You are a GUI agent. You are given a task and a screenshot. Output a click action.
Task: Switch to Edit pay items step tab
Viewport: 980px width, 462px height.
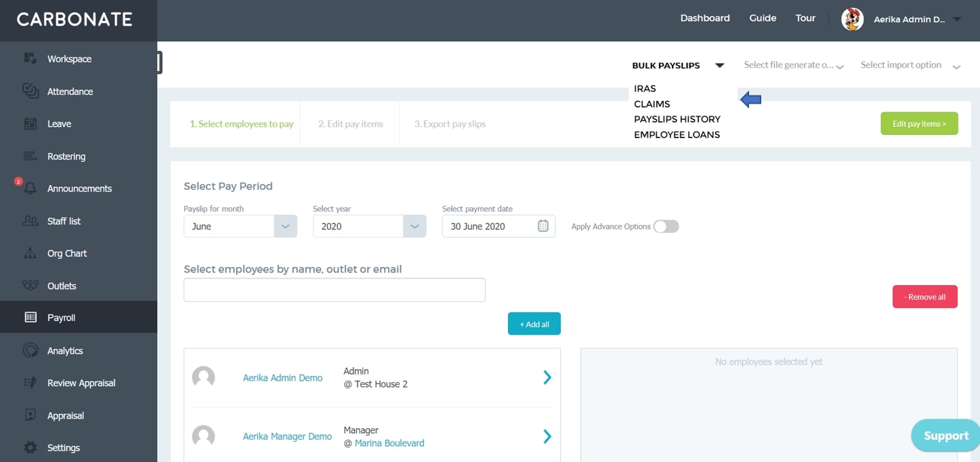click(x=351, y=124)
